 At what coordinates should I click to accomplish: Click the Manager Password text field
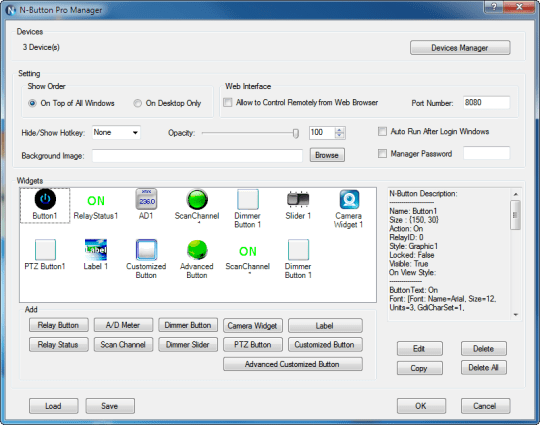click(486, 153)
